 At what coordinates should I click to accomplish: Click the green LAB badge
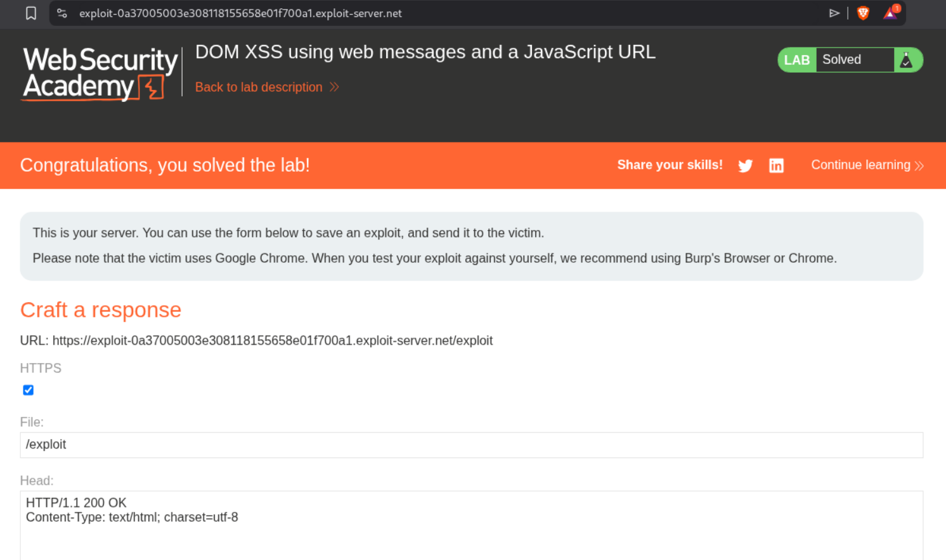(796, 60)
